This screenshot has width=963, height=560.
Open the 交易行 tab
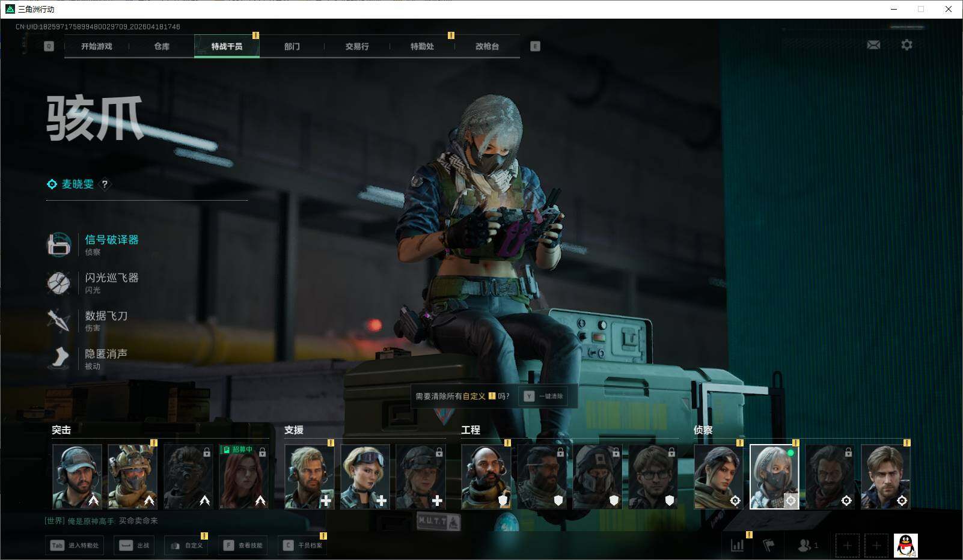(357, 46)
